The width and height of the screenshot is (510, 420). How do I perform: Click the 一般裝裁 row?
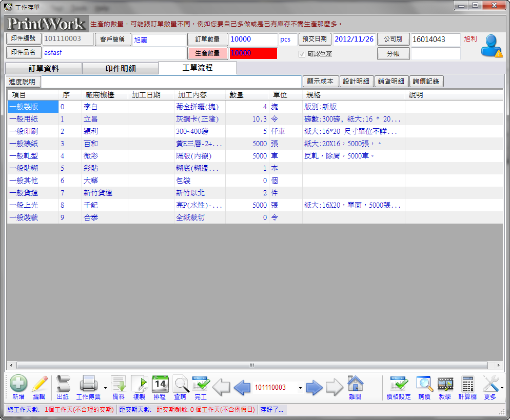click(255, 217)
